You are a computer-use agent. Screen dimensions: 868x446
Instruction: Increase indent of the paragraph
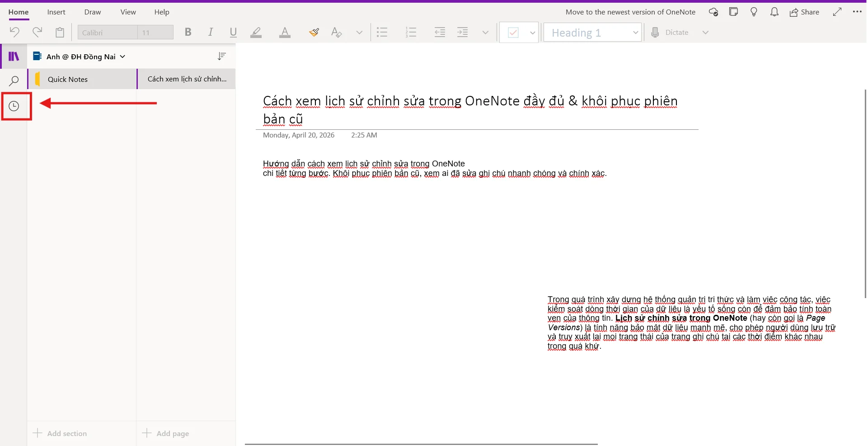pyautogui.click(x=463, y=32)
